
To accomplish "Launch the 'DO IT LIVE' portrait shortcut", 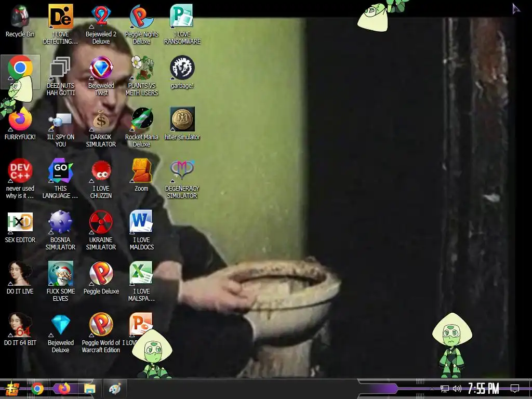I will click(20, 278).
